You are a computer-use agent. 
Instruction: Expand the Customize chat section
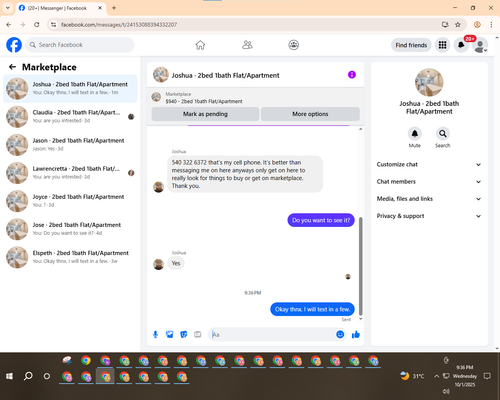coord(429,164)
